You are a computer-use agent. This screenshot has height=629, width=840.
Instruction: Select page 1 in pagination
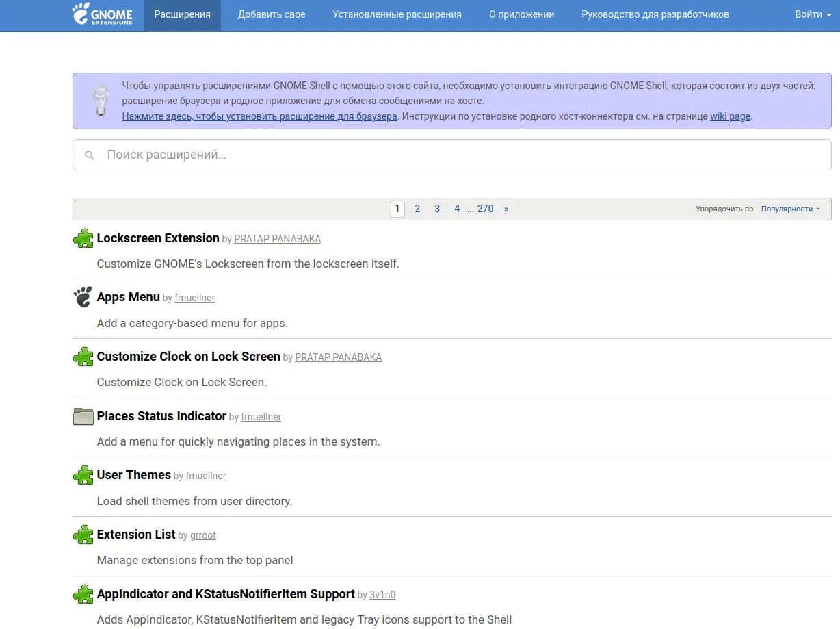397,209
